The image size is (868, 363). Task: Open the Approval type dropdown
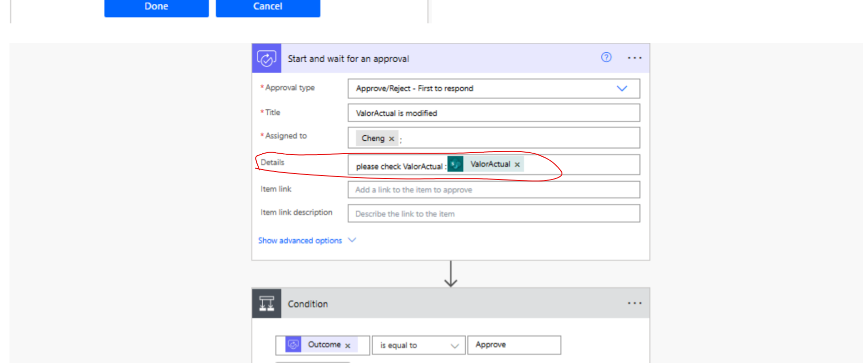[494, 89]
